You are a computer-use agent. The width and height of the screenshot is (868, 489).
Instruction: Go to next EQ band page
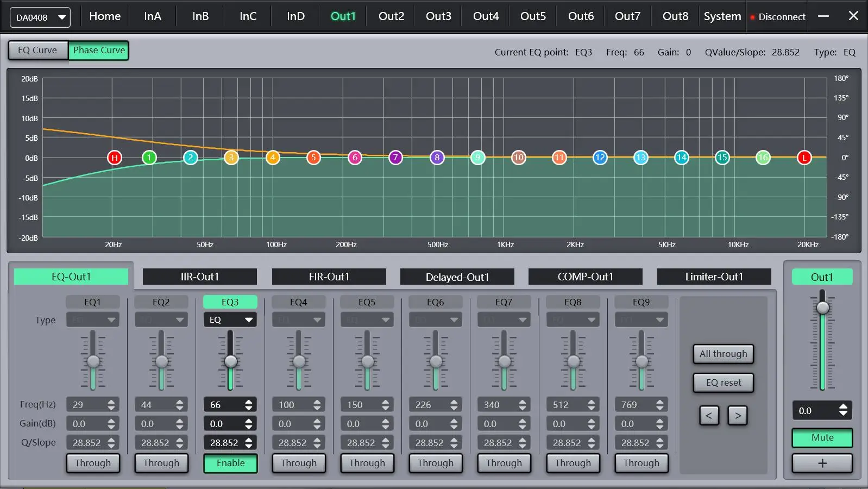pyautogui.click(x=738, y=416)
